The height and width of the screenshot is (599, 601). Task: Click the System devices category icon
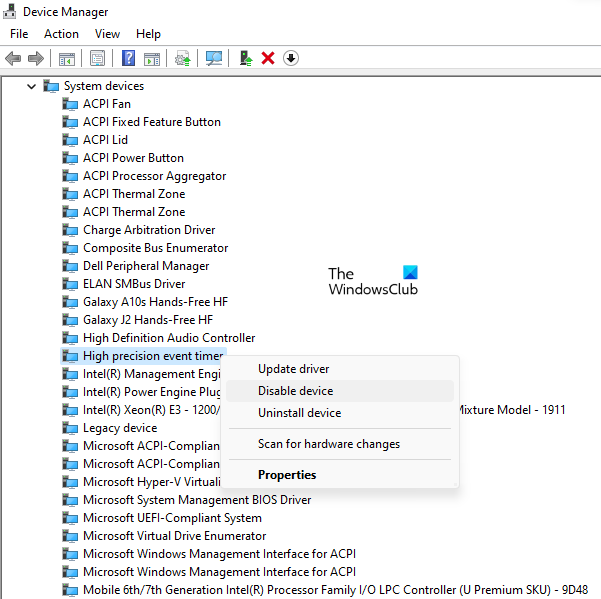pos(51,86)
